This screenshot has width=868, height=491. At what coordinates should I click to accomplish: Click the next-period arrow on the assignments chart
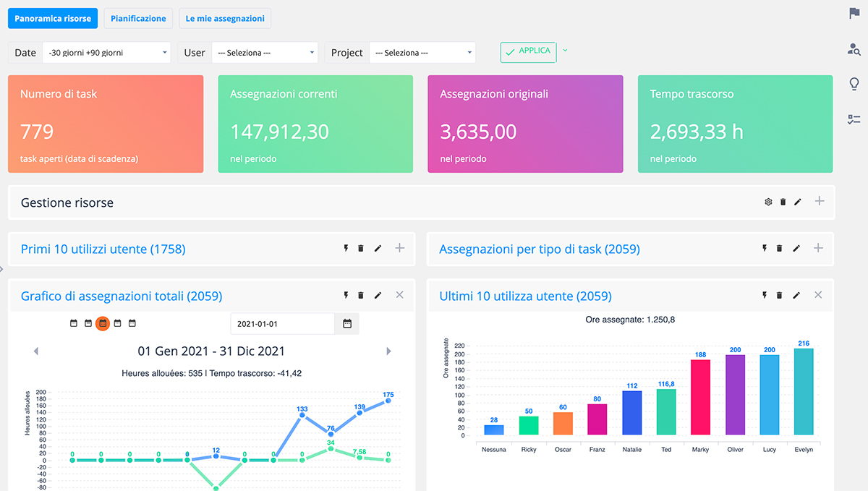point(388,351)
